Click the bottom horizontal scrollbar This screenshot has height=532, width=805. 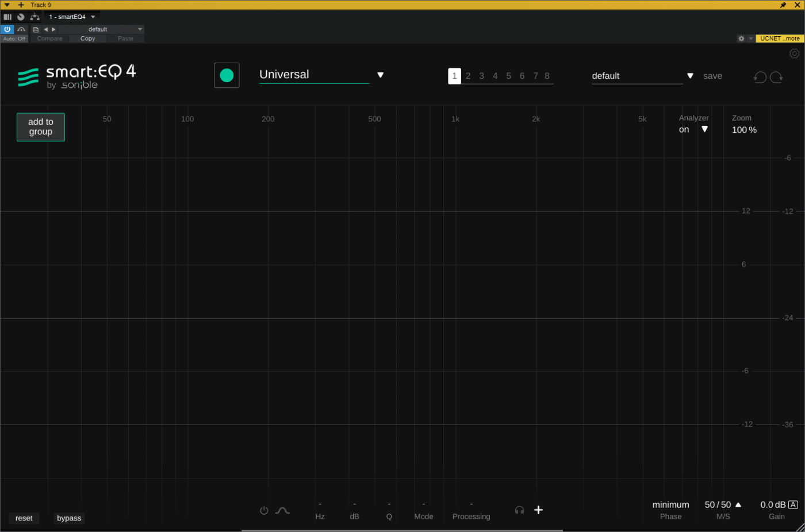click(x=402, y=530)
